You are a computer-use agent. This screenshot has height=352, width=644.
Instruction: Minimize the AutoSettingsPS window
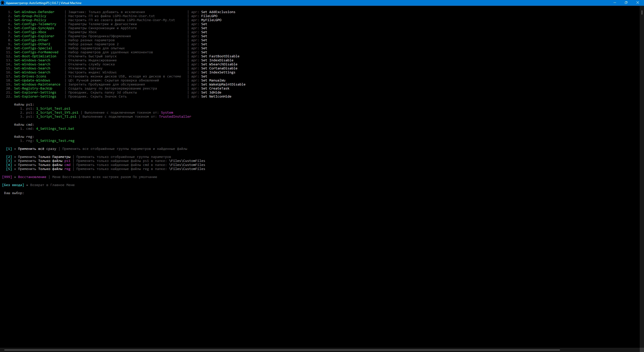pyautogui.click(x=615, y=3)
